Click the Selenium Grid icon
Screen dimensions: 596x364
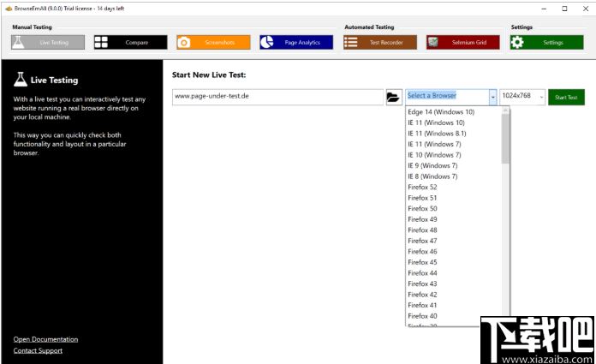point(433,42)
